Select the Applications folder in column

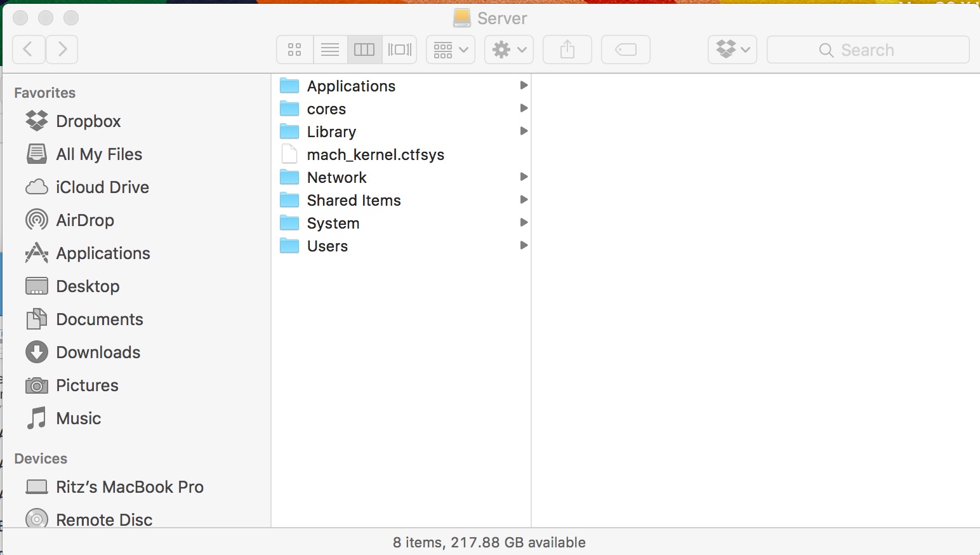(401, 86)
